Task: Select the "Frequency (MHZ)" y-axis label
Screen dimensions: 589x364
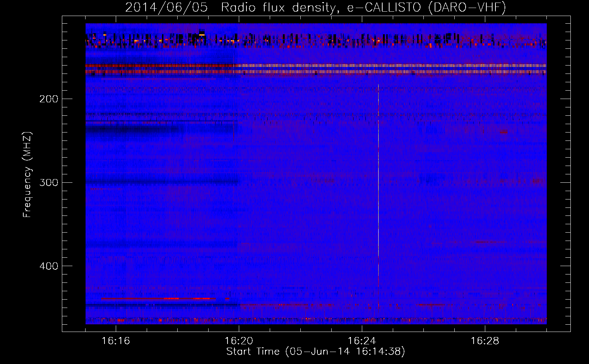Action: coord(27,175)
